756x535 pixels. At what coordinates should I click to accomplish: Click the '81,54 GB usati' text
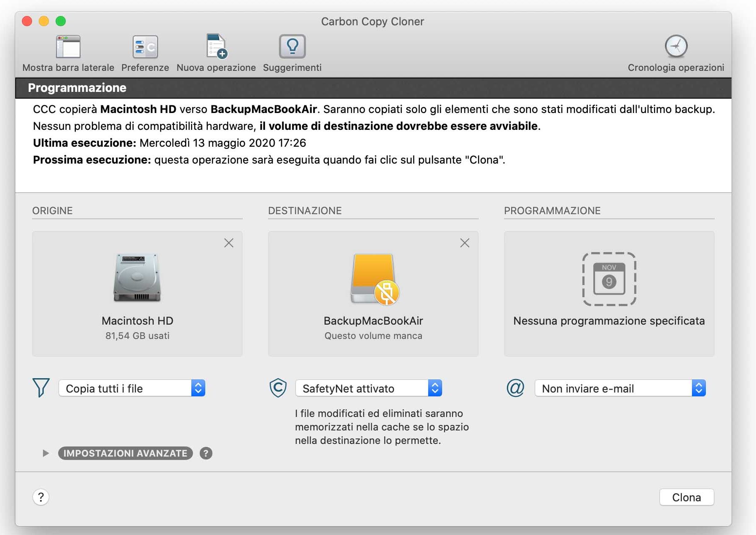(x=137, y=336)
